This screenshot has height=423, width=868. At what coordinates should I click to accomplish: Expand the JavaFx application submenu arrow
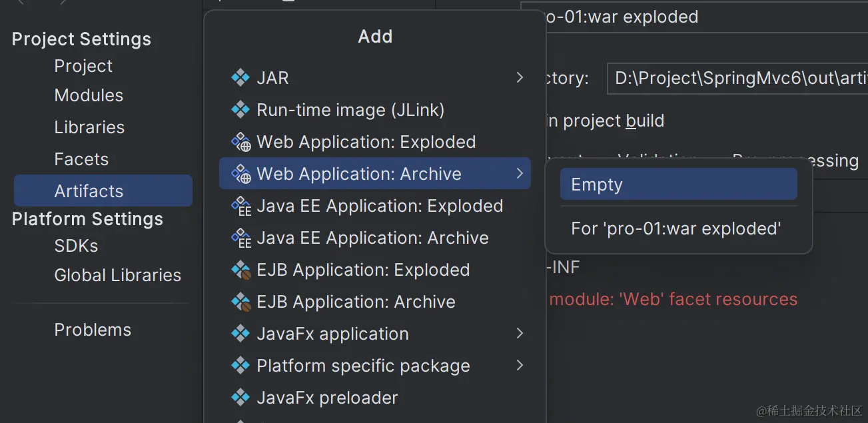coord(520,334)
